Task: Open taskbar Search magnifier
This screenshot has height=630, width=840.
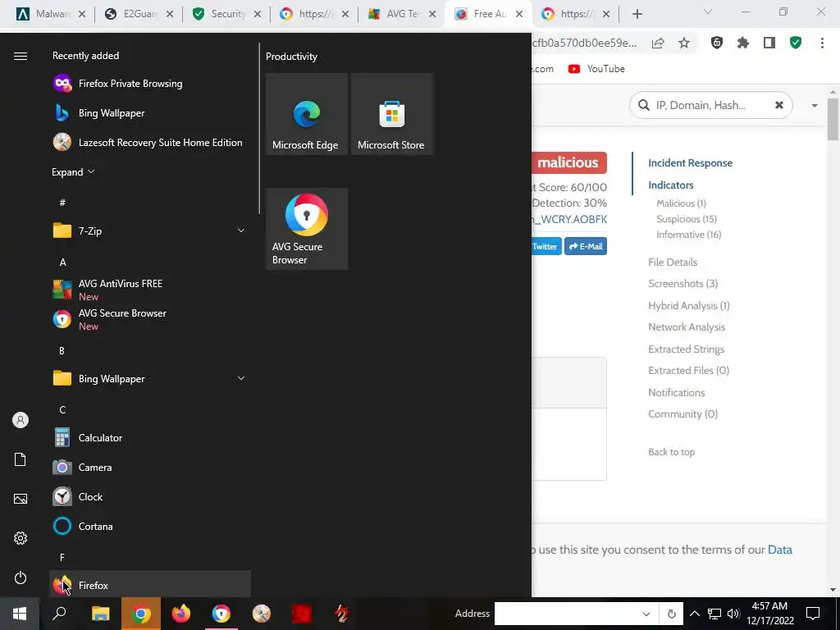Action: 59,614
